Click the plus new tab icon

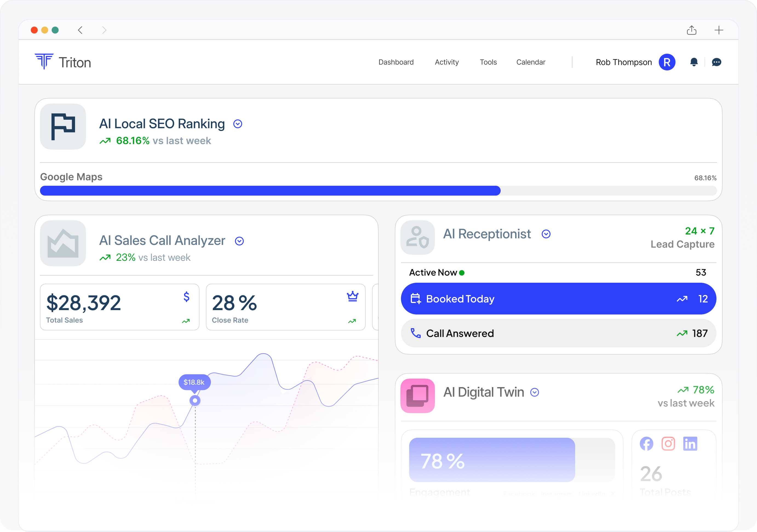(x=719, y=30)
